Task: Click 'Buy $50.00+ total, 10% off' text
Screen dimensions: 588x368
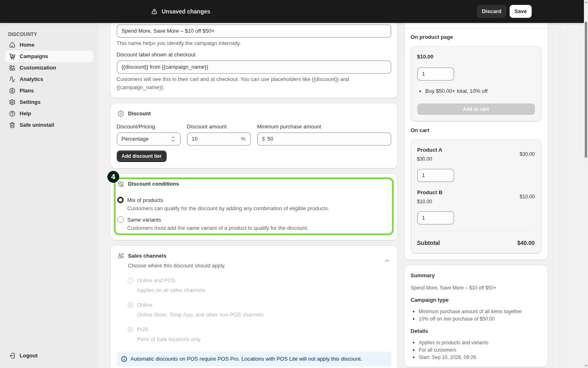Action: [457, 91]
